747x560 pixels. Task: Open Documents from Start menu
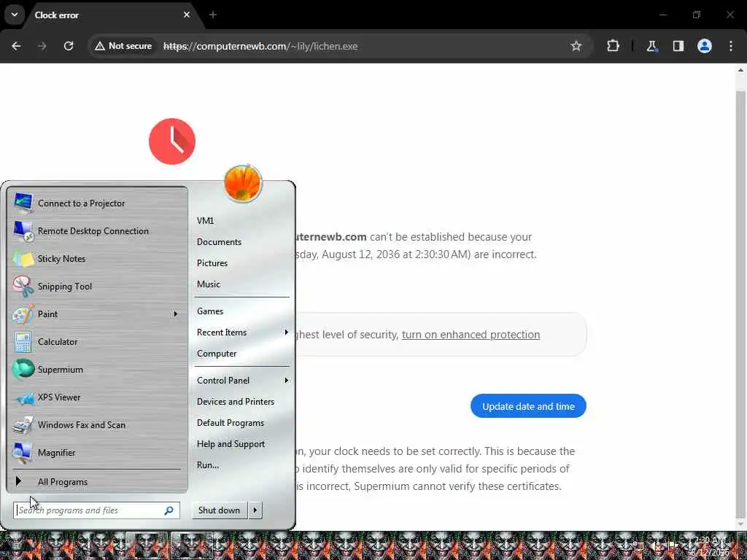coord(219,242)
